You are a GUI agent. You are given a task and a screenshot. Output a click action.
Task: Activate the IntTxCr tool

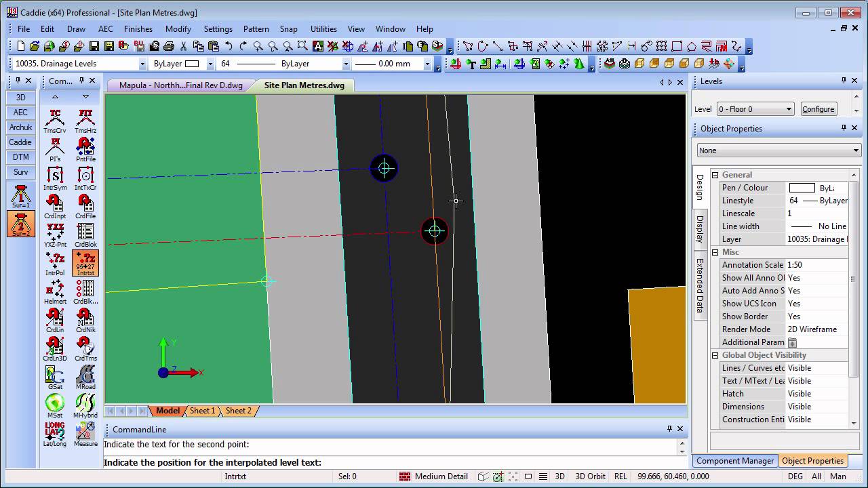pyautogui.click(x=85, y=178)
